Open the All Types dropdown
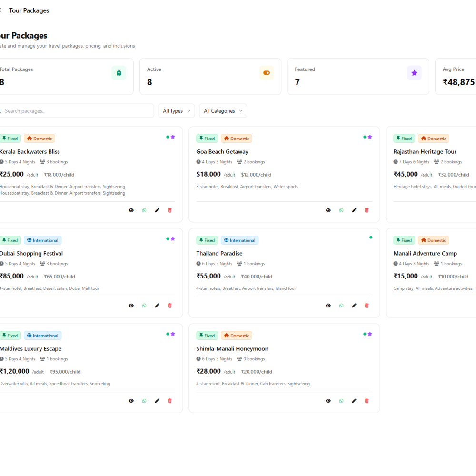 pos(177,111)
